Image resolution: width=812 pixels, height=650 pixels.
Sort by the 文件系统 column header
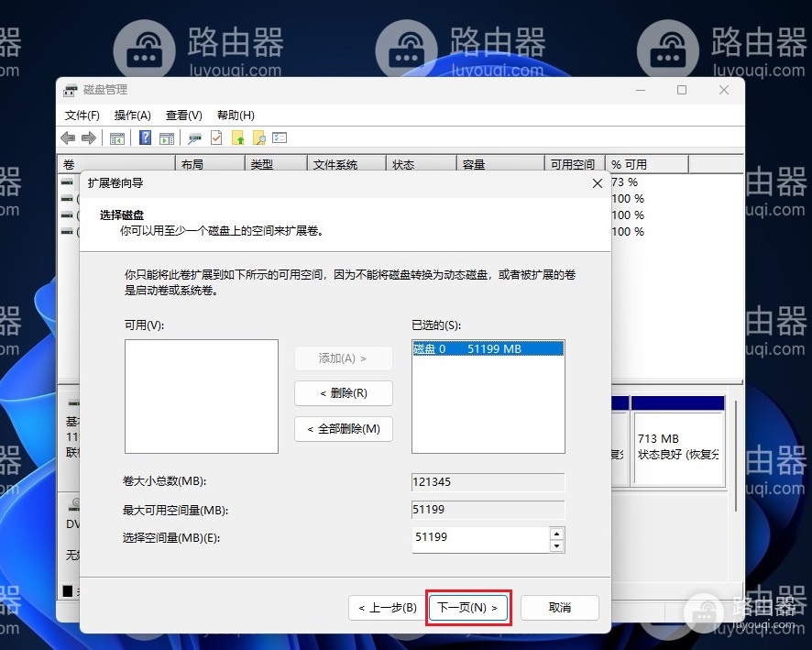point(346,164)
